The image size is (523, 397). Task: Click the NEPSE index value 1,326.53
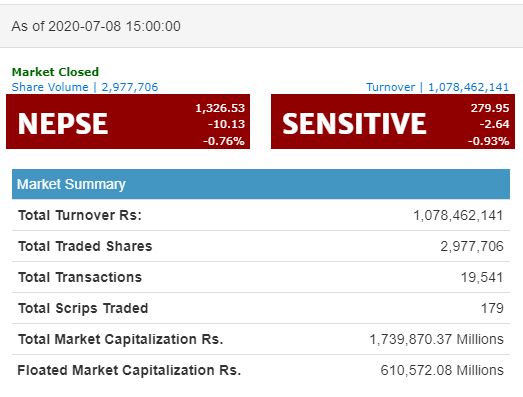tap(220, 108)
